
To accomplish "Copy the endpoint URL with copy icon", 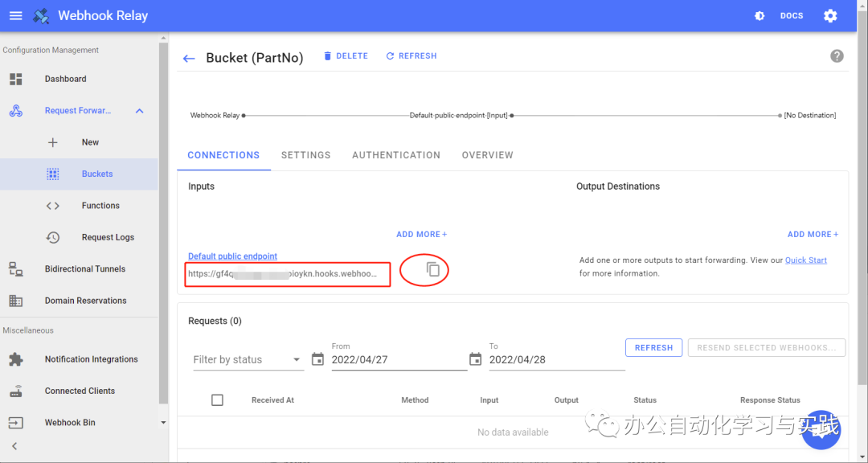I will click(x=433, y=269).
